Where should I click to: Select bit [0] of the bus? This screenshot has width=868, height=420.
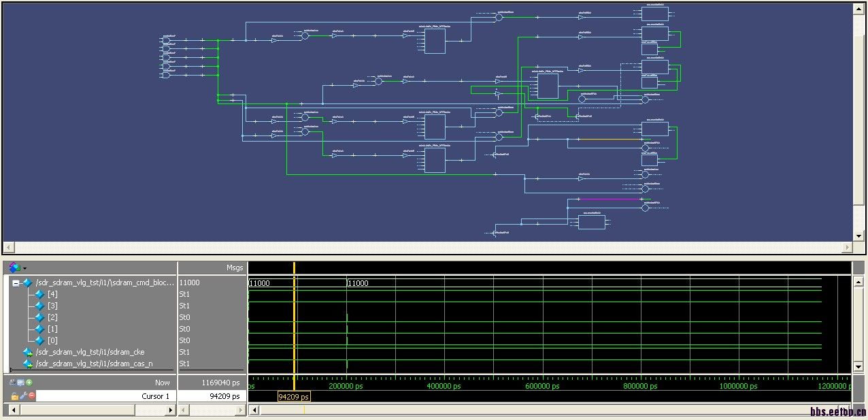[x=52, y=340]
